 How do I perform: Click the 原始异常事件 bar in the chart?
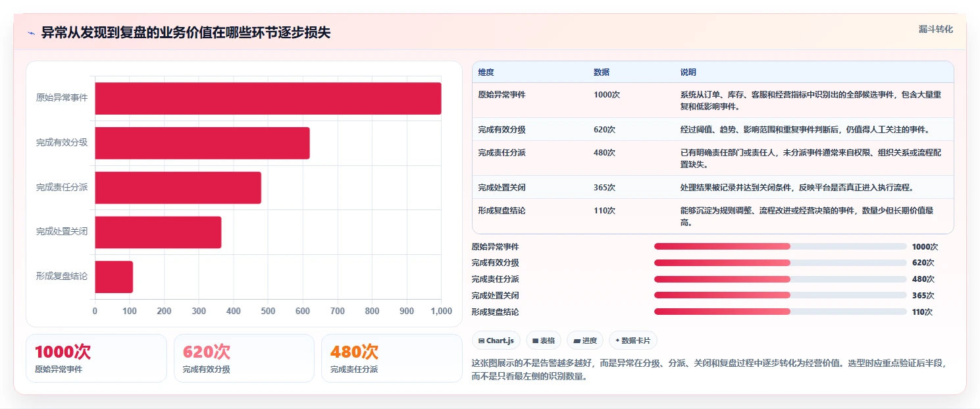[x=268, y=98]
